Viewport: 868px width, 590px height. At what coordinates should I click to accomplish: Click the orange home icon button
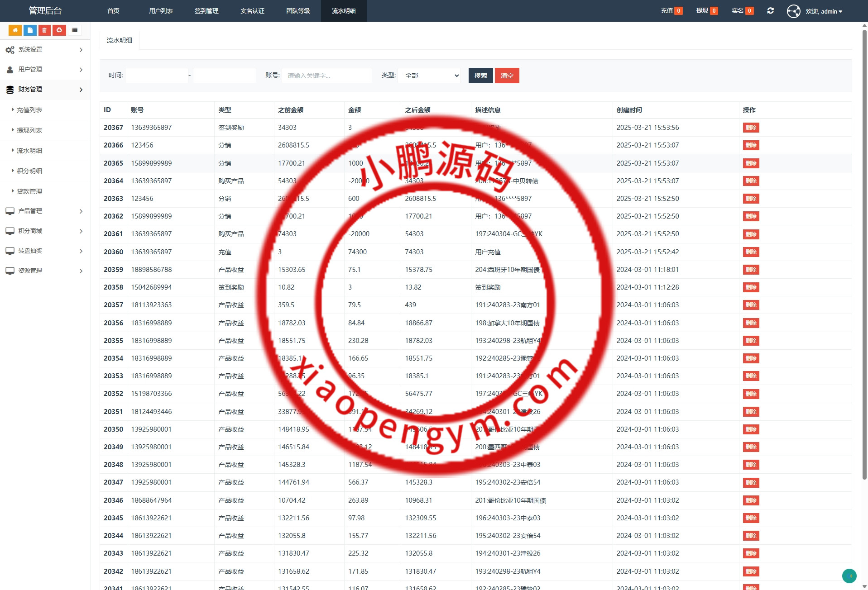(15, 30)
